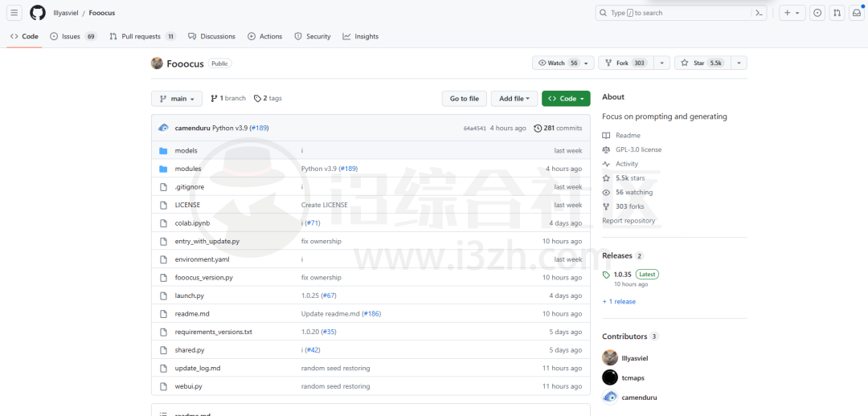Screen dimensions: 868x416
Task: Open launch.py file
Action: point(190,296)
